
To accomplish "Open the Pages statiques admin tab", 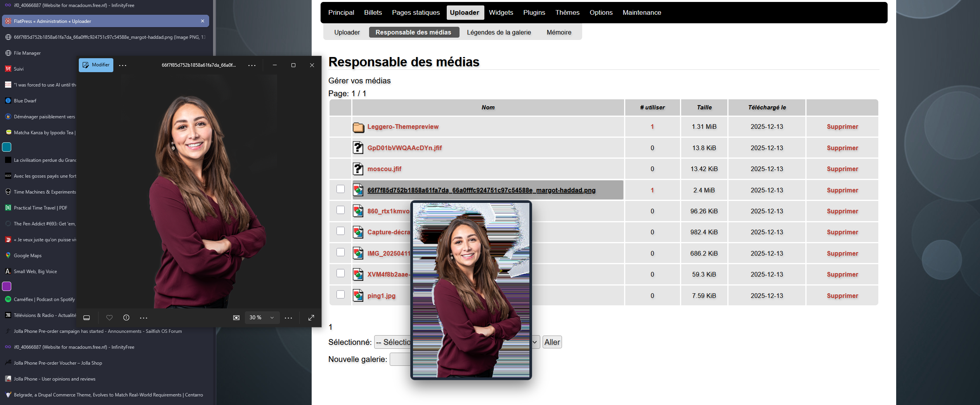I will tap(416, 12).
